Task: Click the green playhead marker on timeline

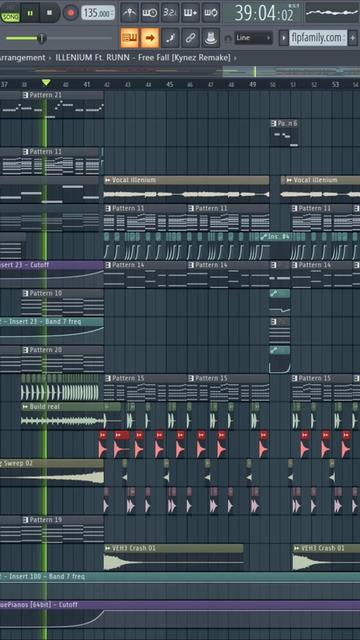Action: tap(46, 83)
